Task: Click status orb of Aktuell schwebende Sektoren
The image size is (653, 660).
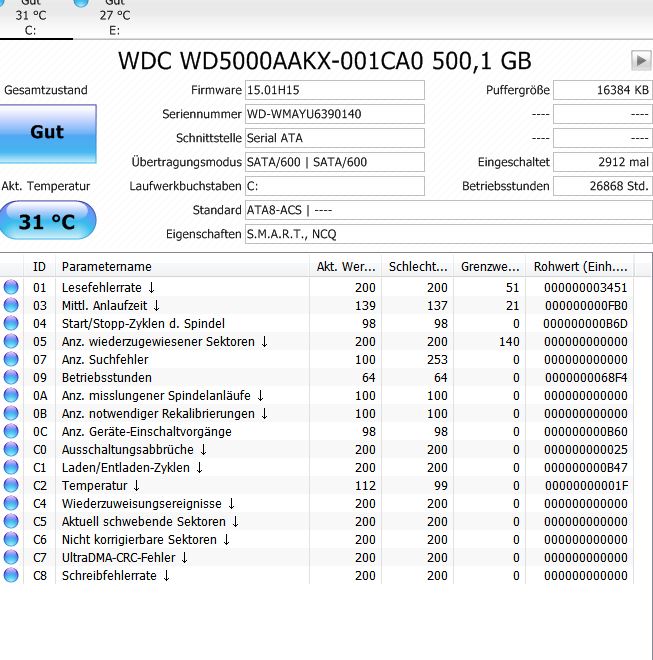Action: pos(11,521)
